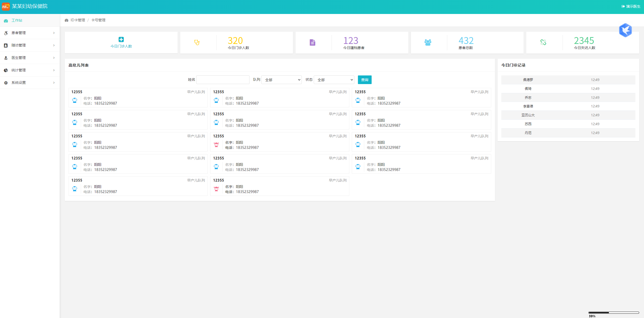Click the baby avatar in first row, third card
This screenshot has height=318, width=644.
point(358,101)
